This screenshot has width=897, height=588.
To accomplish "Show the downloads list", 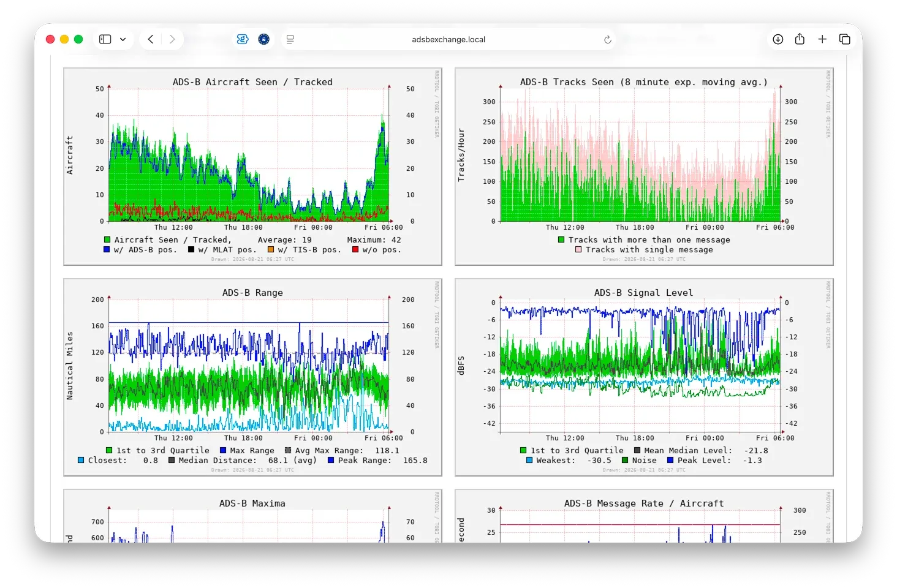I will 778,39.
